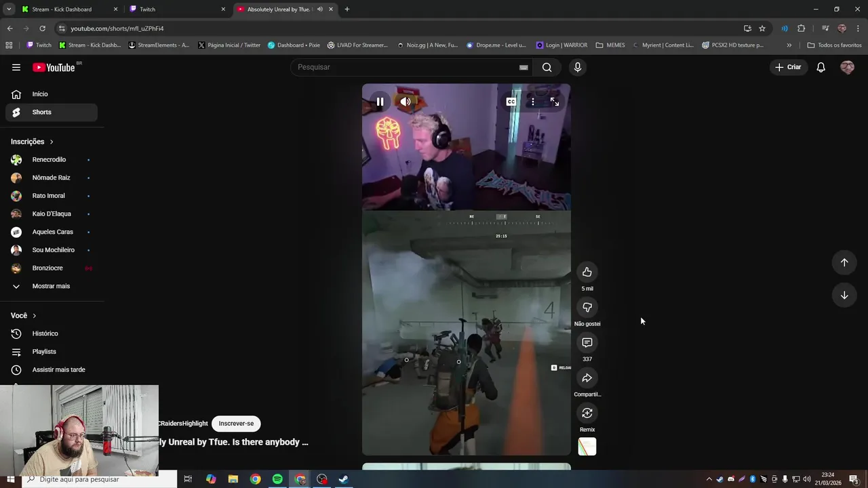This screenshot has width=868, height=488.
Task: Open the Sou Mochileiro channel
Action: pos(52,250)
